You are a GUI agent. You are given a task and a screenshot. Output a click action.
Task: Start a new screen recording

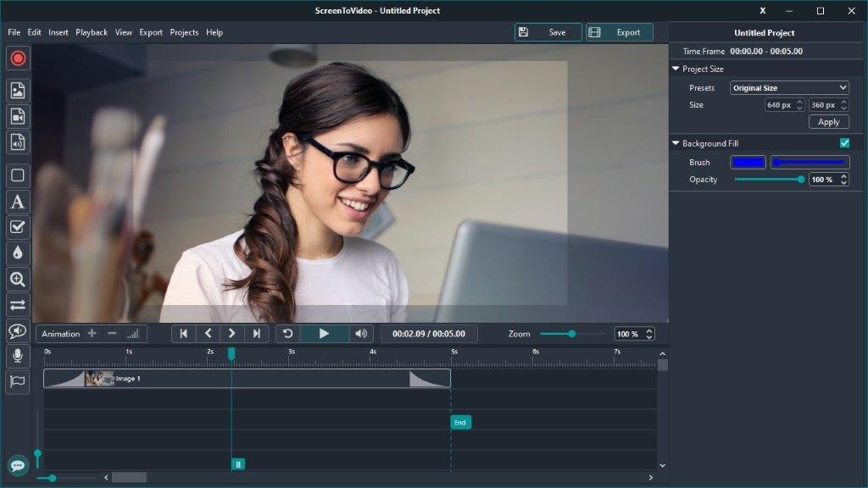click(x=18, y=58)
